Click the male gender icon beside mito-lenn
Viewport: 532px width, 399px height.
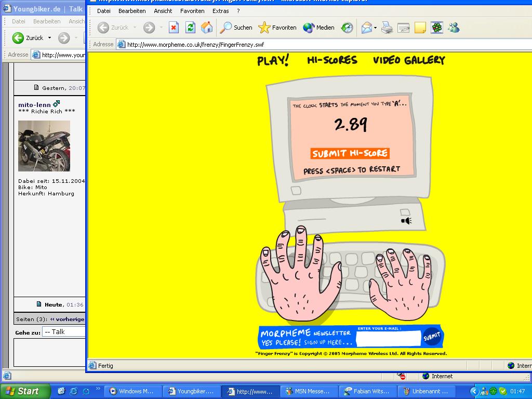(56, 103)
